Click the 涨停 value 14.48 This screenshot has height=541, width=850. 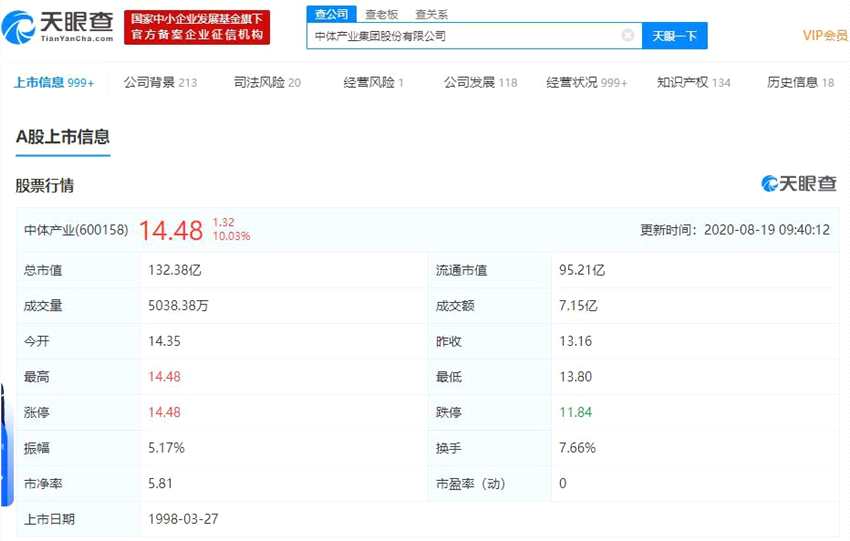[x=164, y=413]
